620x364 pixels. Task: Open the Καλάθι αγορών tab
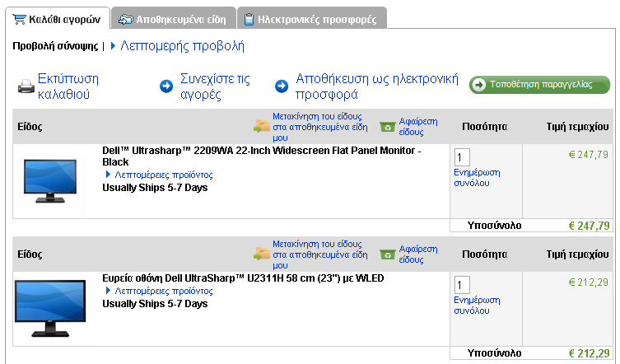[58, 18]
